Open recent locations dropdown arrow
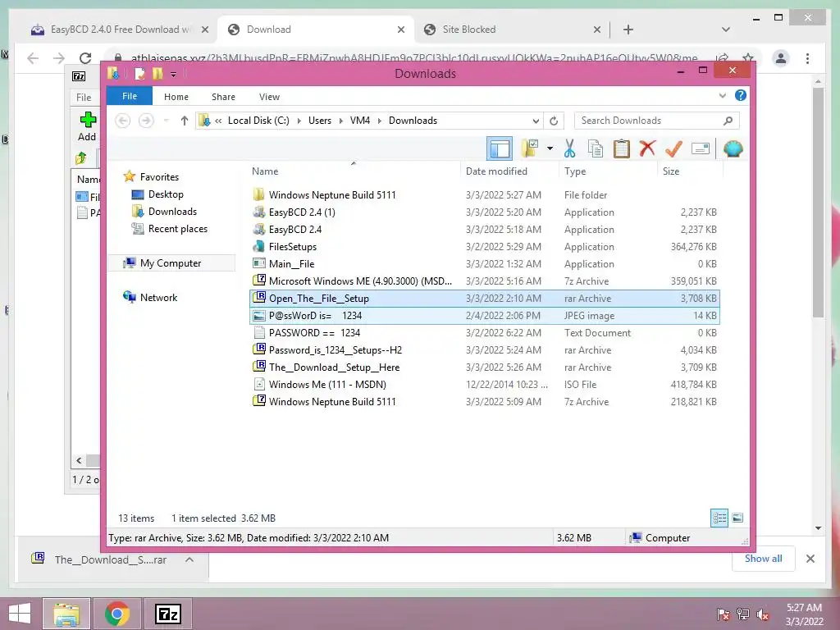This screenshot has height=630, width=840. (166, 121)
